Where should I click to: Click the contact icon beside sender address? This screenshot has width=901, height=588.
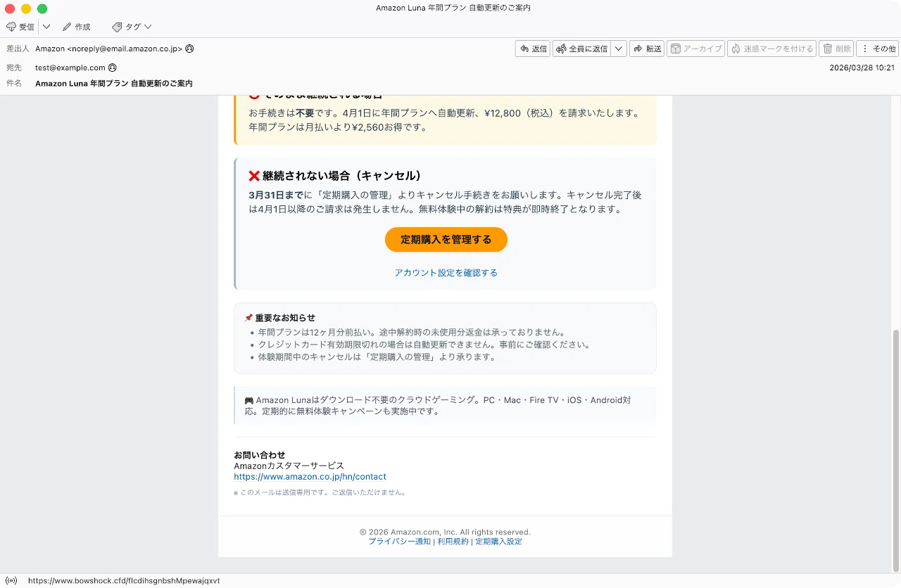(x=189, y=49)
